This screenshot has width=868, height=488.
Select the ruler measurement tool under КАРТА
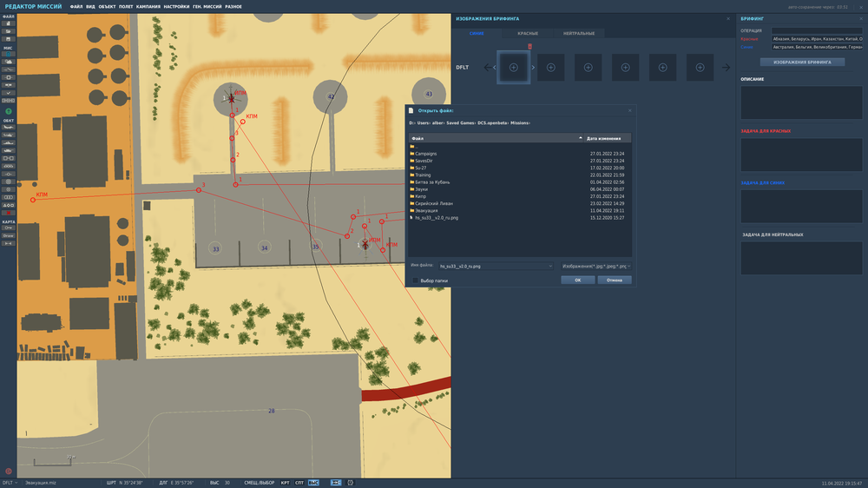pos(9,243)
